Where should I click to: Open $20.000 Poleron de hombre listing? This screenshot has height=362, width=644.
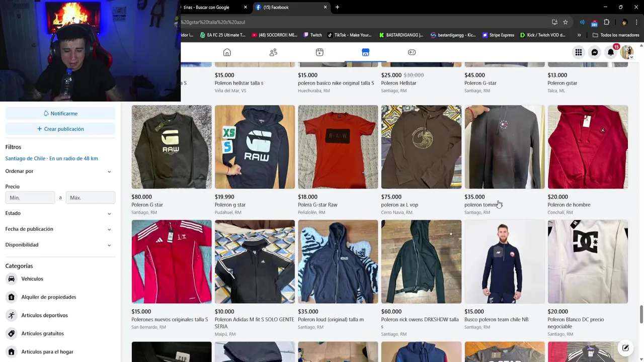pos(588,160)
